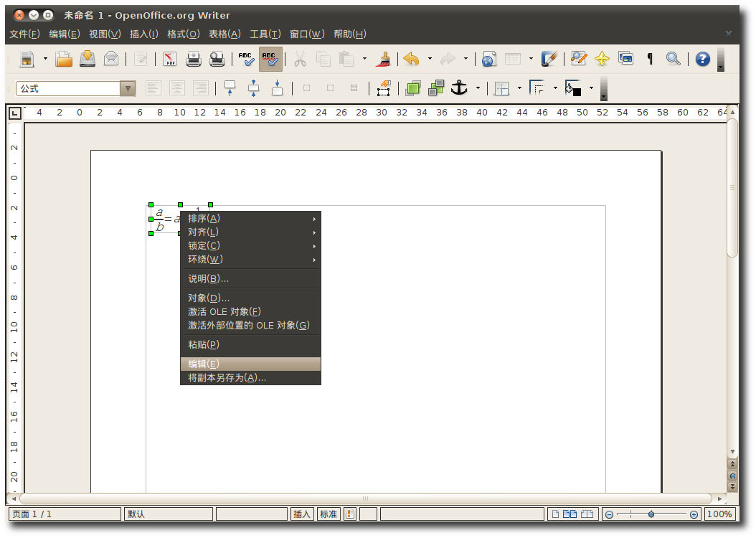
Task: Click the Save document icon
Action: tap(88, 59)
